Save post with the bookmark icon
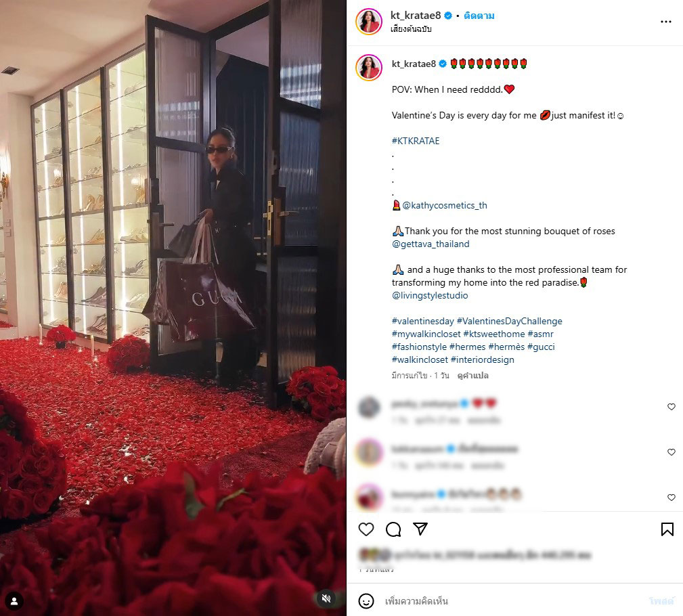This screenshot has height=616, width=683. [667, 529]
